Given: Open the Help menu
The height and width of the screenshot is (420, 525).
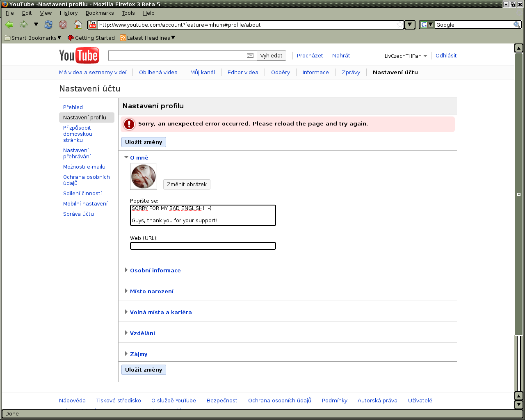Looking at the screenshot, I should (x=148, y=13).
